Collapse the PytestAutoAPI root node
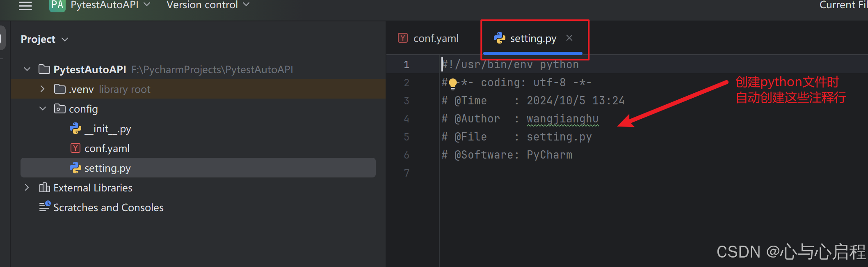 point(27,69)
